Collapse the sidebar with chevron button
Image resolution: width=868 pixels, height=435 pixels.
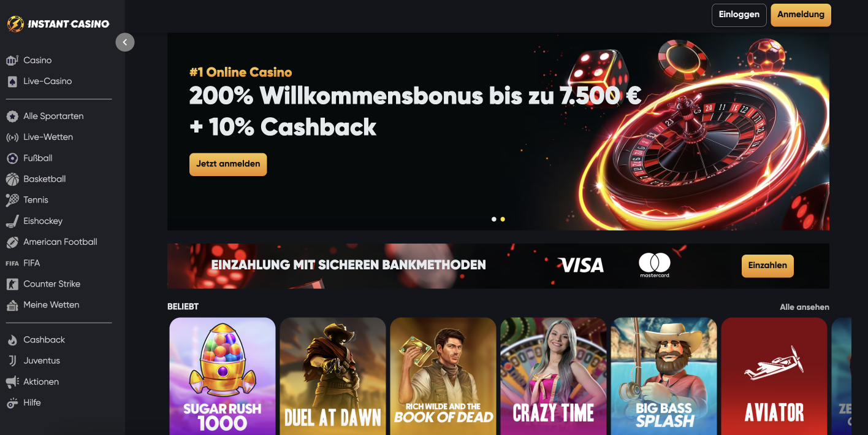point(125,42)
